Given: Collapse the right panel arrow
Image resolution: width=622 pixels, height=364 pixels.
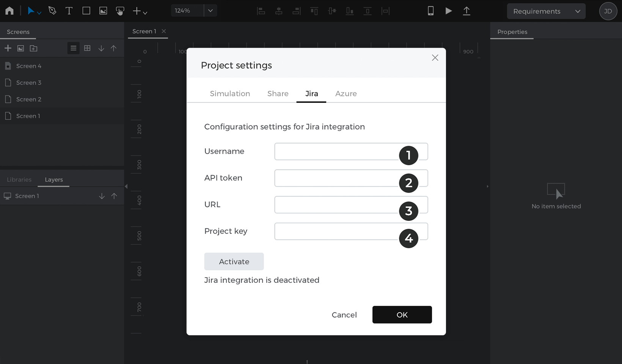Looking at the screenshot, I should click(488, 186).
